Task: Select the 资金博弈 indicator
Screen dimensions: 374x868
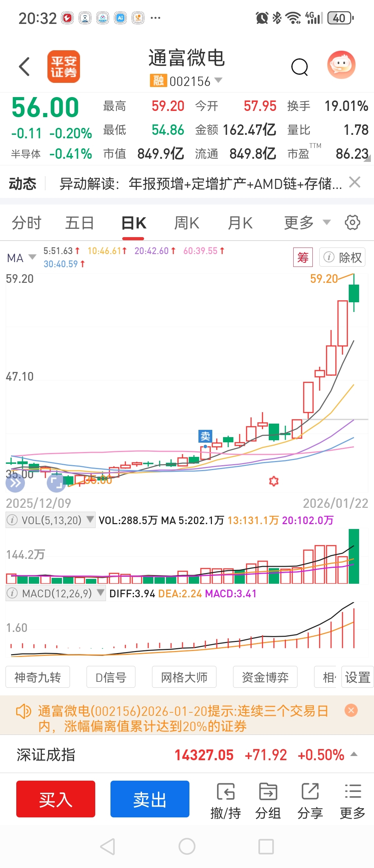Action: (x=265, y=677)
